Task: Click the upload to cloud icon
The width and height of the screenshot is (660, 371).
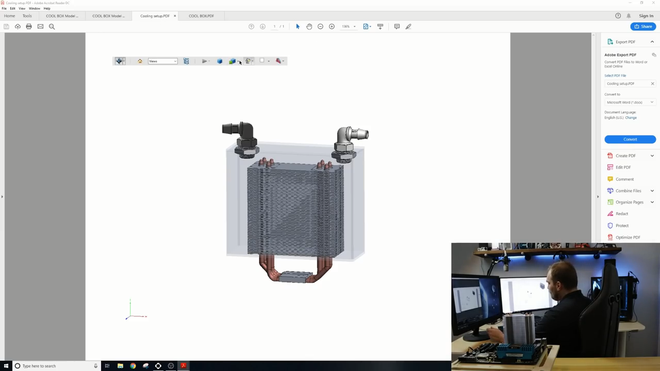Action: [x=18, y=27]
